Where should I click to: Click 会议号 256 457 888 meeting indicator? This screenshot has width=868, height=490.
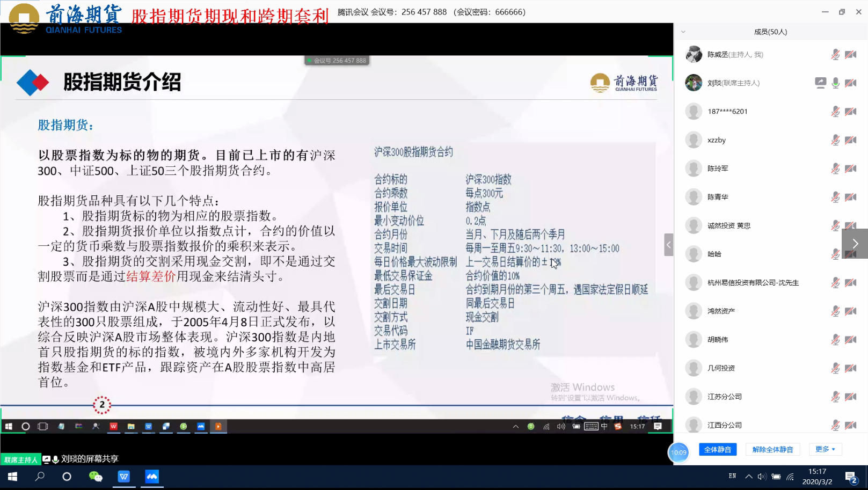(337, 61)
